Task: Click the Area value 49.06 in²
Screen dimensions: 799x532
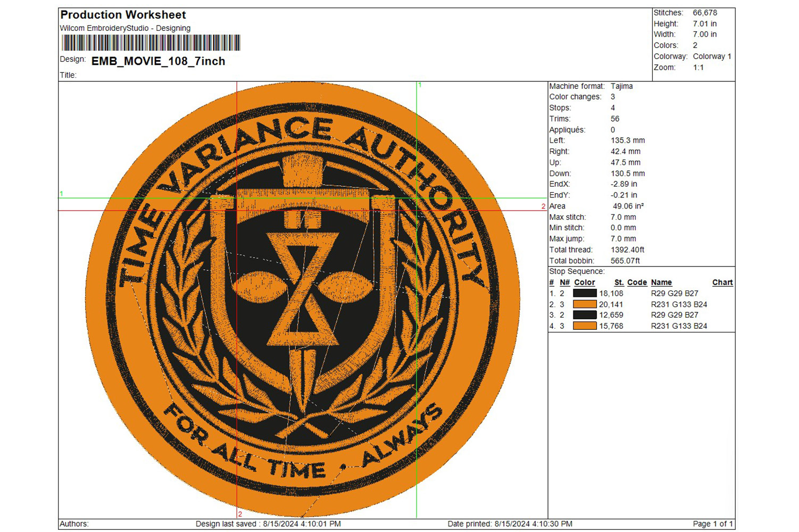Action: tap(628, 206)
